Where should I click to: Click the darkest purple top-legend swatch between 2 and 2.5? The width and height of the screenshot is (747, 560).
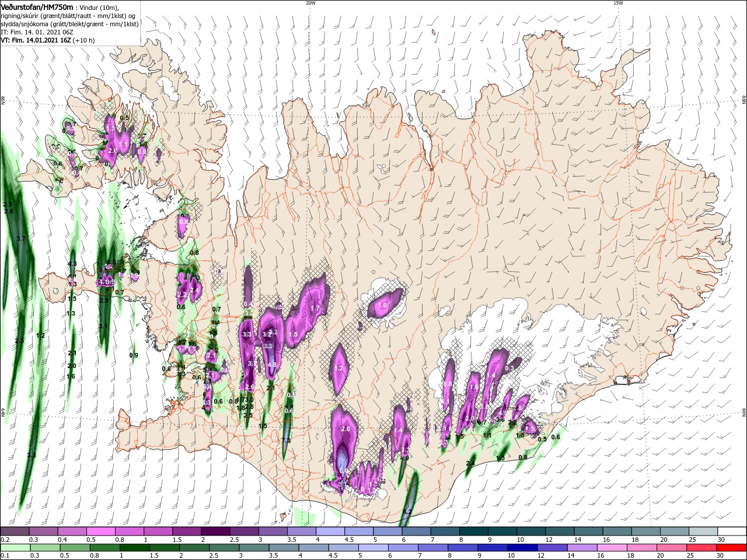coord(215,531)
